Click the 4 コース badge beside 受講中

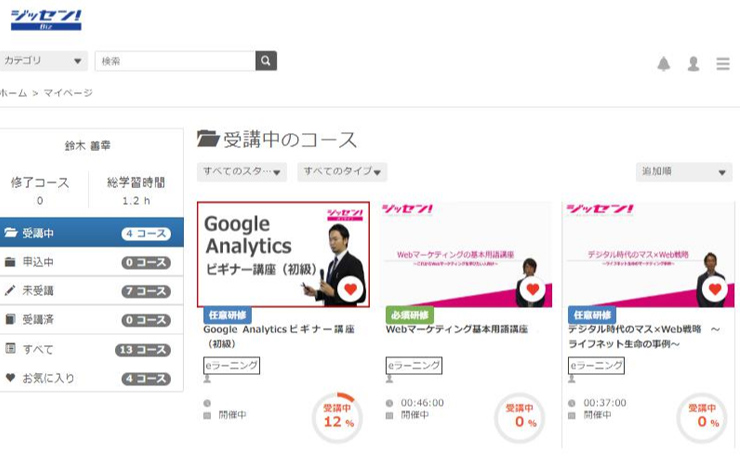[x=146, y=234]
